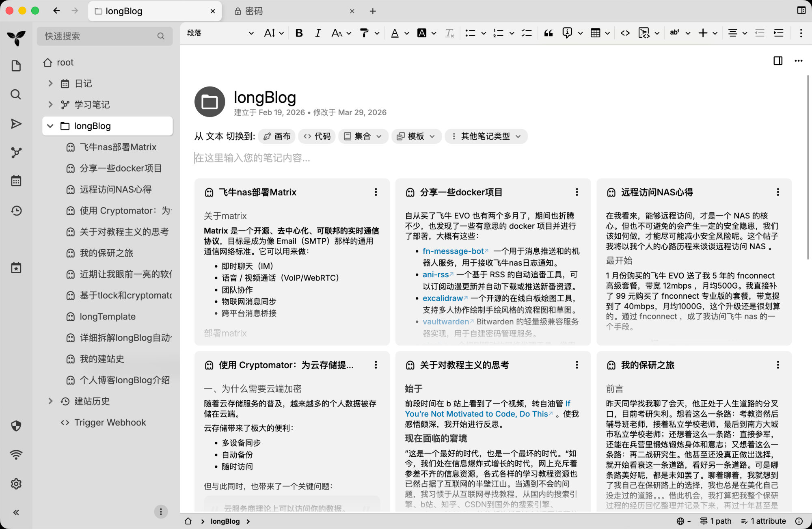This screenshot has height=529, width=812.
Task: Open the note map icon in sidebar
Action: tap(16, 153)
